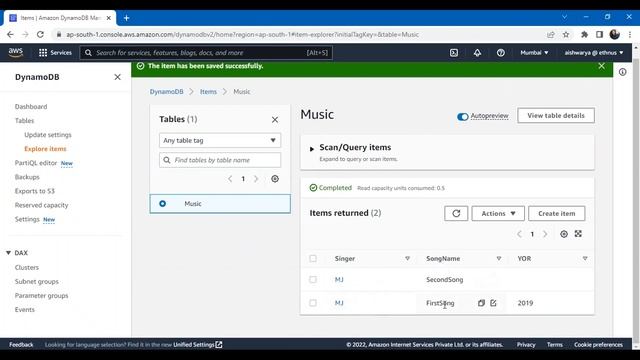Open the Mumbai region selector
This screenshot has width=640, height=360.
[x=534, y=53]
